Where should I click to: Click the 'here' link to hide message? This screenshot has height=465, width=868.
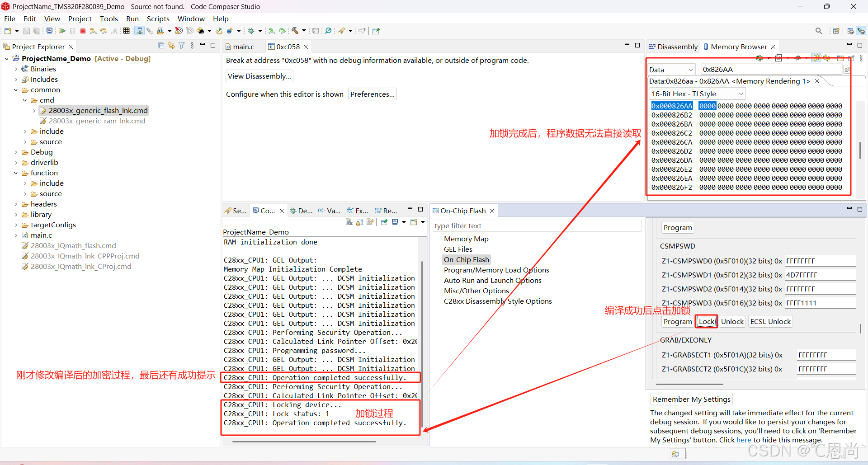[x=744, y=440]
